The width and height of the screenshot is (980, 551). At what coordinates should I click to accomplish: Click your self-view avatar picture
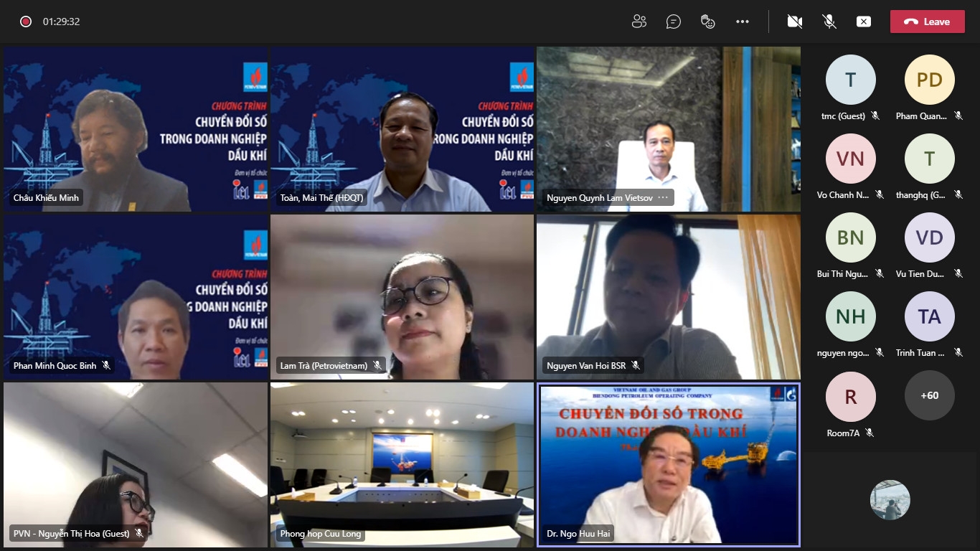[x=890, y=500]
